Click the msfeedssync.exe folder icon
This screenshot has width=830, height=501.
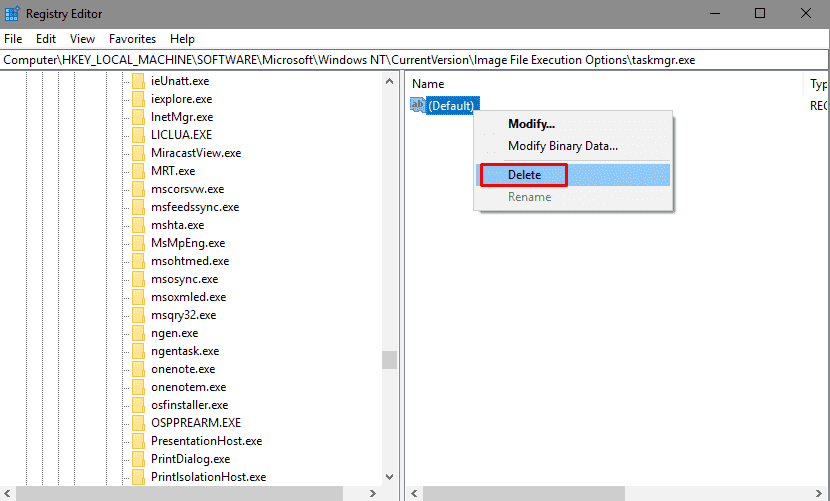click(138, 207)
